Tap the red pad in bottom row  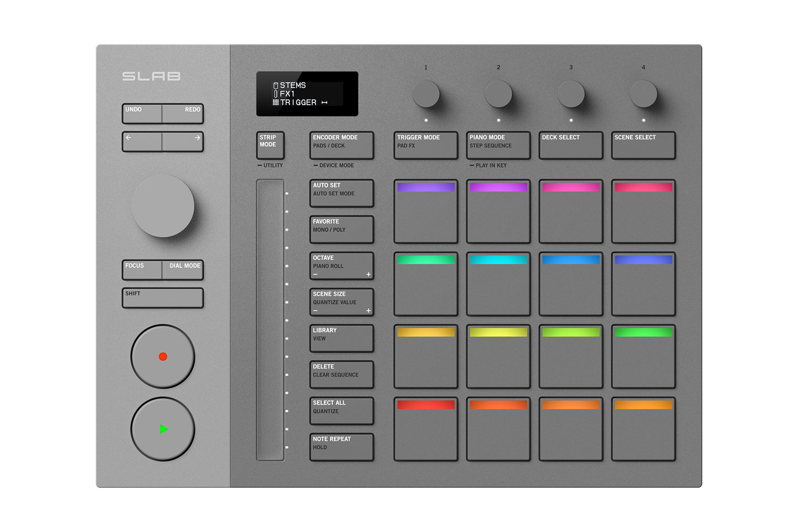tap(426, 429)
